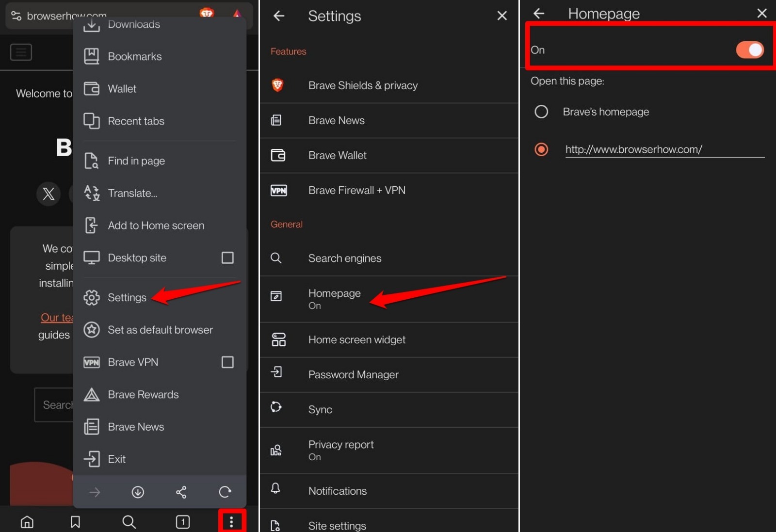Viewport: 776px width, 532px height.
Task: Tap the X social icon on the web page
Action: 48,194
